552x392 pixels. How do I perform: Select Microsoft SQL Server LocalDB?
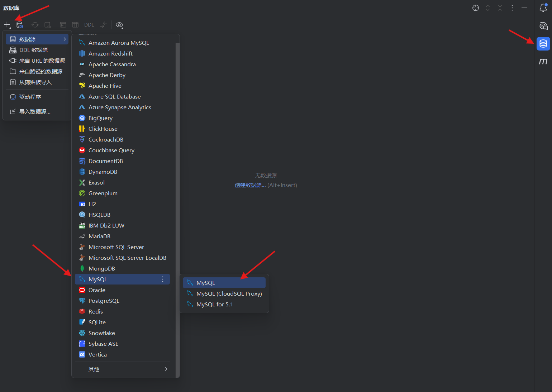(122, 258)
